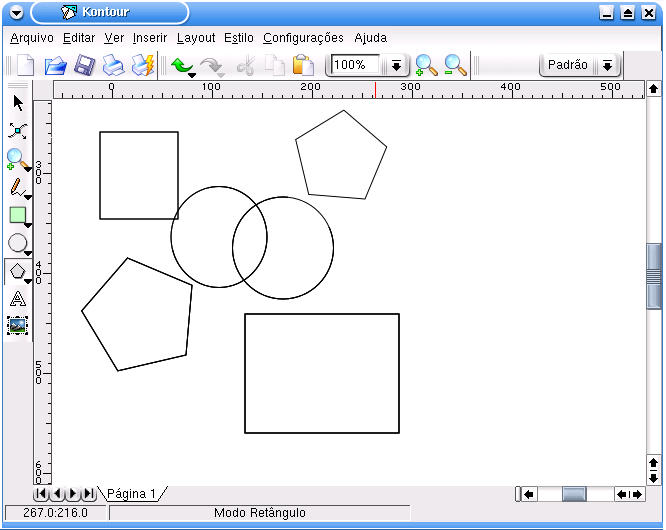The image size is (666, 530).
Task: Expand the polygon tool options arrow
Action: click(28, 281)
